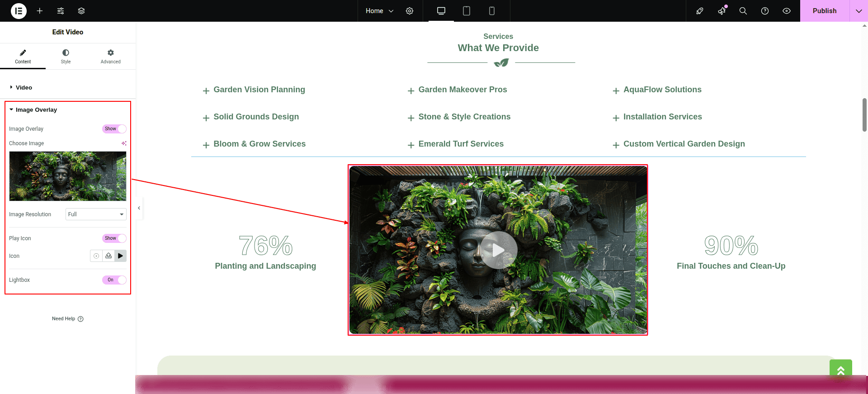Open the help question mark icon
This screenshot has height=394, width=868.
click(765, 11)
